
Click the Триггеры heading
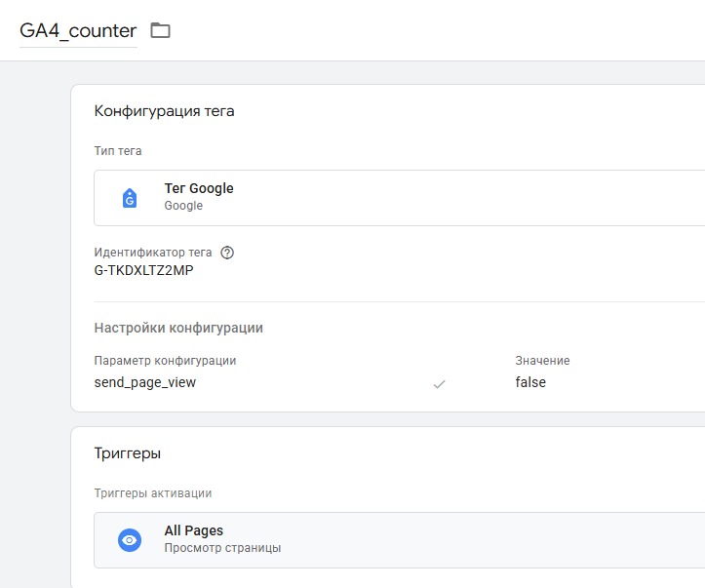pyautogui.click(x=127, y=453)
